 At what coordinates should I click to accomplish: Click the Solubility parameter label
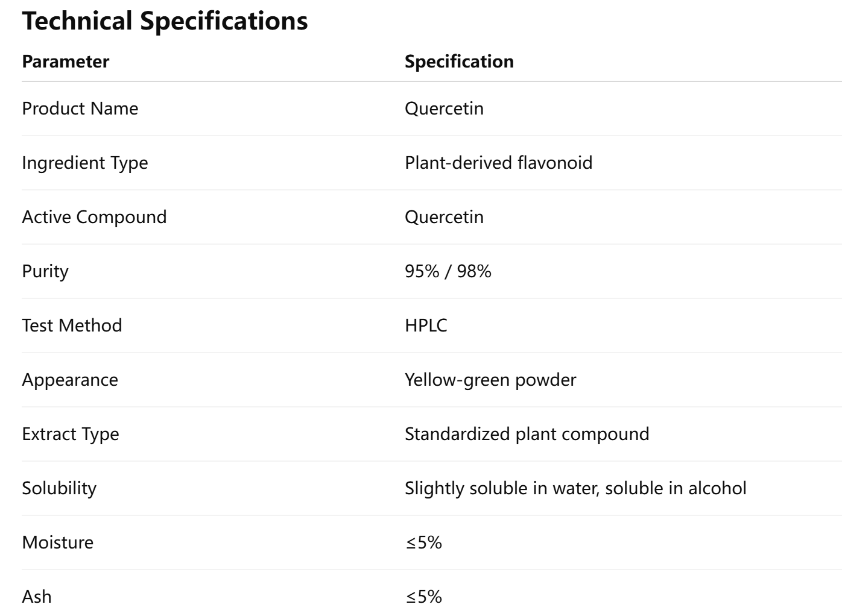(x=59, y=488)
